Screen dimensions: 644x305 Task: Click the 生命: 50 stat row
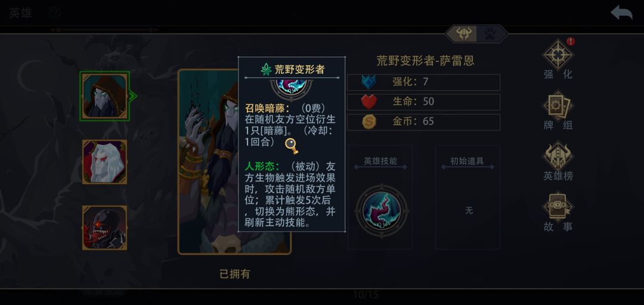pyautogui.click(x=423, y=102)
